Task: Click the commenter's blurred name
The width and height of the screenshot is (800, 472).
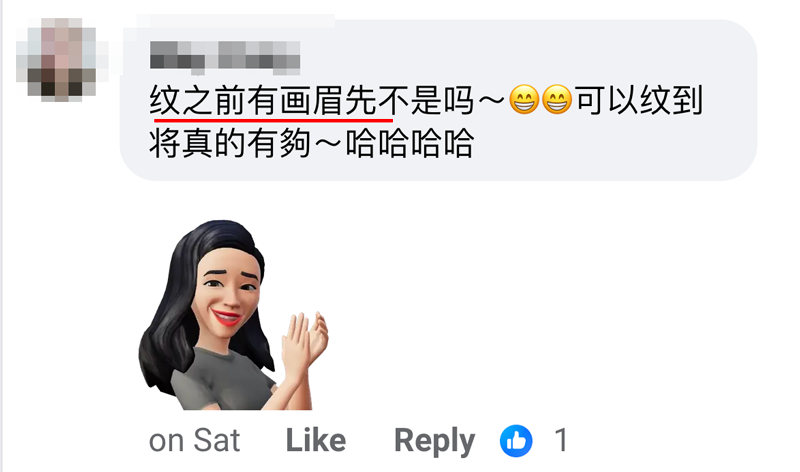Action: click(225, 55)
